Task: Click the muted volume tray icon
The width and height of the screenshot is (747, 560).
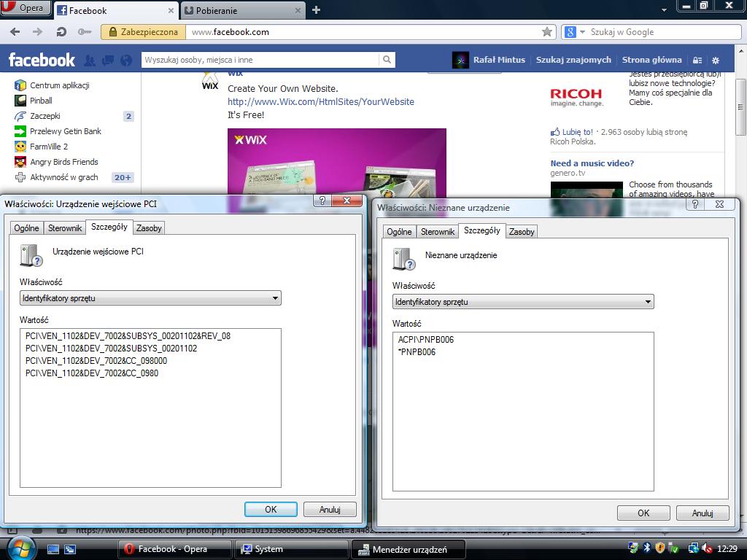Action: pos(707,548)
